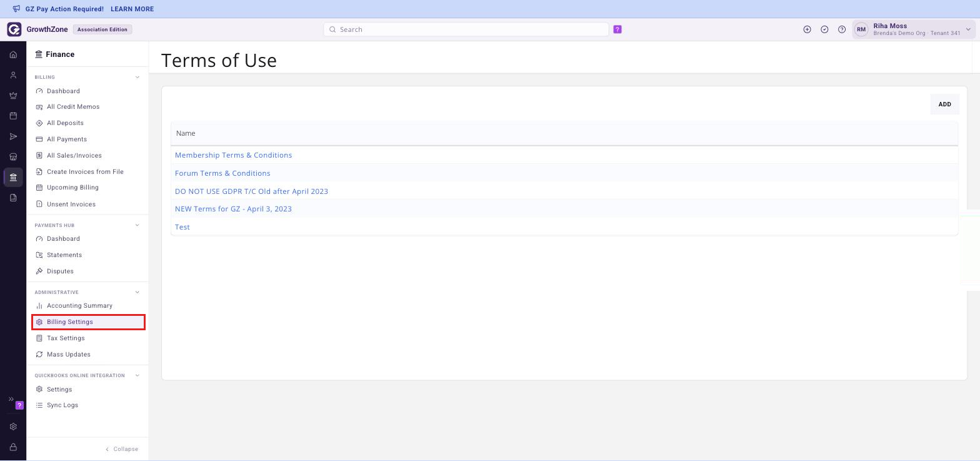980x461 pixels.
Task: Open the Store icon in left rail
Action: pyautogui.click(x=13, y=156)
